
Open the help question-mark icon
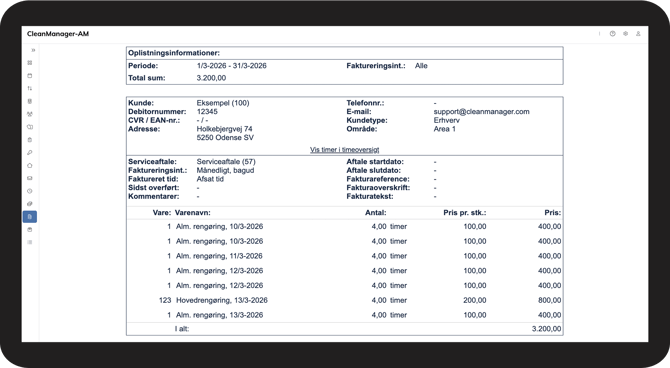612,34
